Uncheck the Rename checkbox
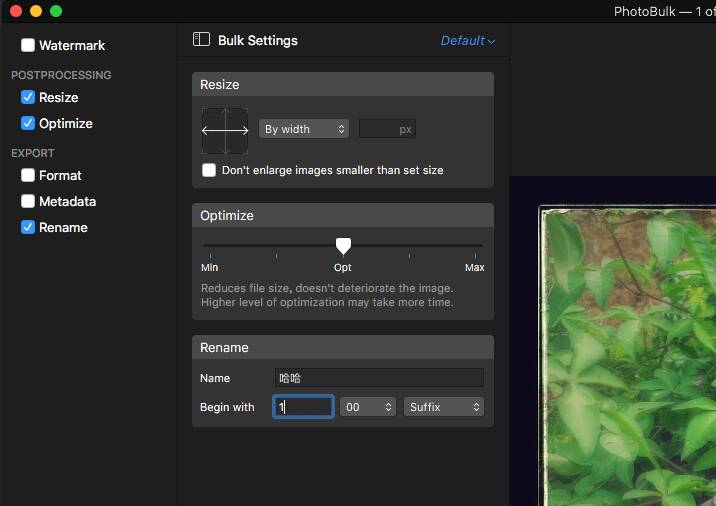 pos(28,227)
